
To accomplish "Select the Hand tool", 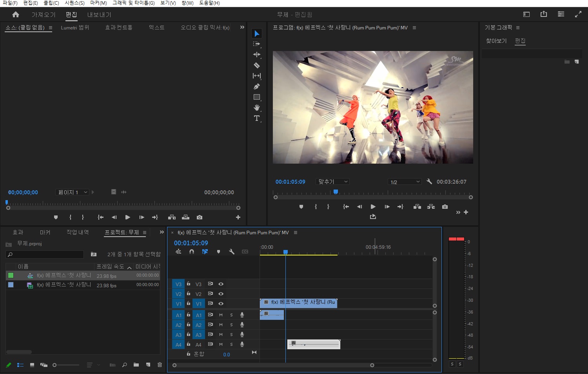I will (x=257, y=108).
